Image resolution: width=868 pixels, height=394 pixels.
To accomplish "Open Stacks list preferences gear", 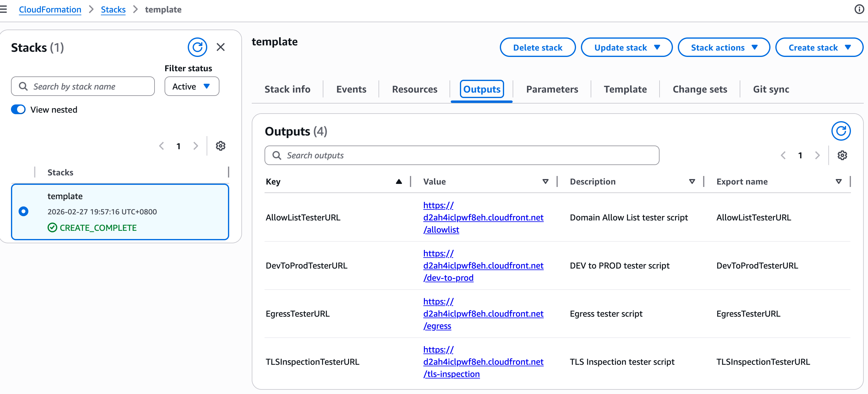I will [221, 146].
